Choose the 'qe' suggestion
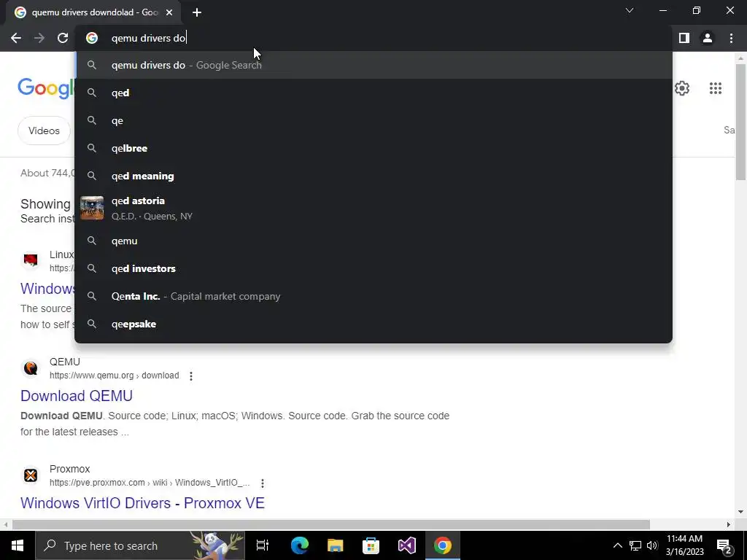This screenshot has height=560, width=747. point(373,120)
